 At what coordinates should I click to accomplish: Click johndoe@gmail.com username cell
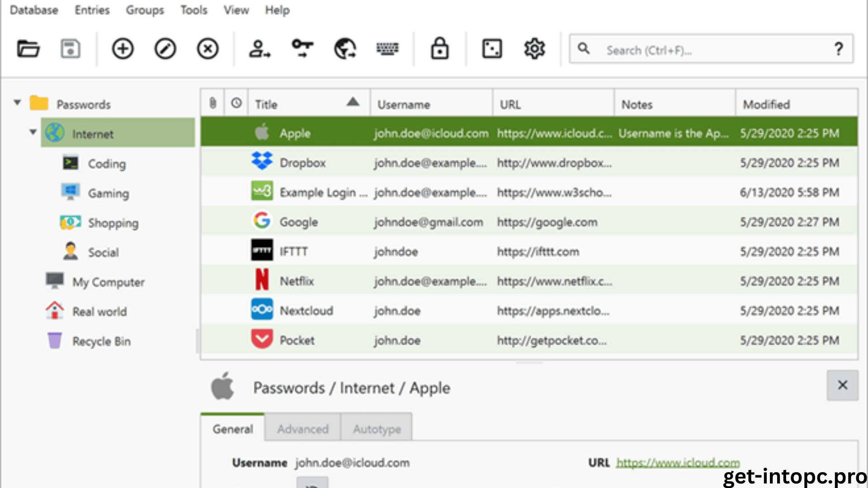pos(429,222)
